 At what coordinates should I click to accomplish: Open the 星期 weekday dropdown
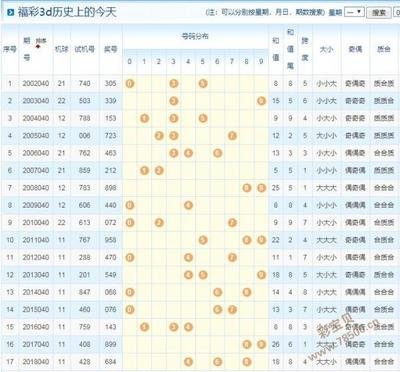coord(354,12)
